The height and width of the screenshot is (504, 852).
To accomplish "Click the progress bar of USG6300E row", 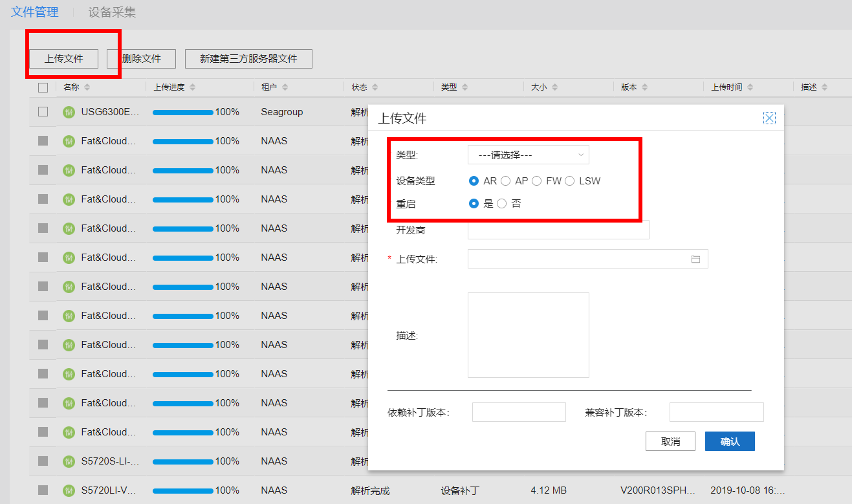I will 183,112.
